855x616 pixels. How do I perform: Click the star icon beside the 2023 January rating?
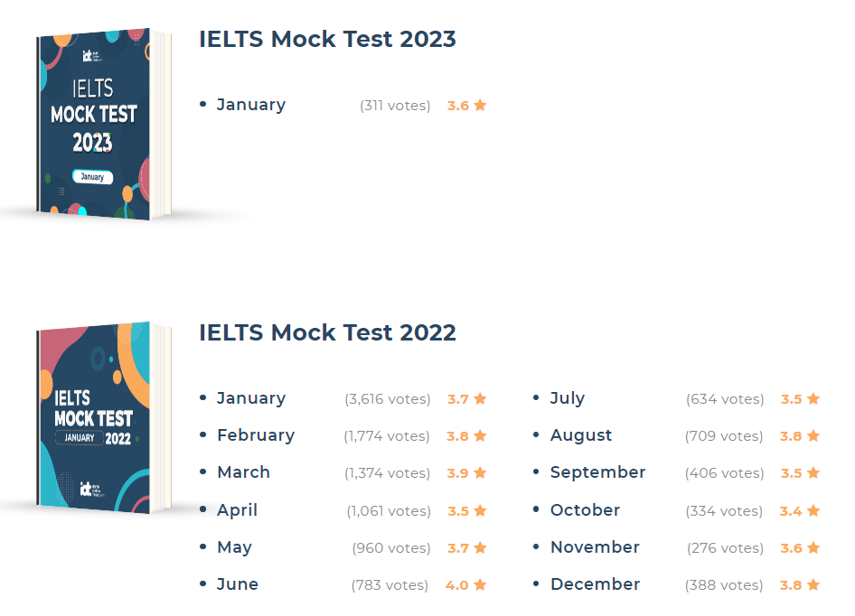point(480,105)
